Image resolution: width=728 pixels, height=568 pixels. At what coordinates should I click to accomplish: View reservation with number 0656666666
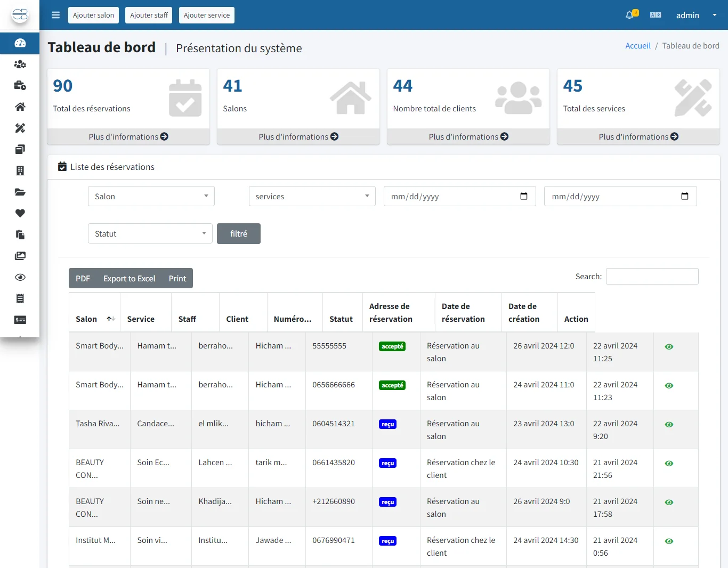669,386
